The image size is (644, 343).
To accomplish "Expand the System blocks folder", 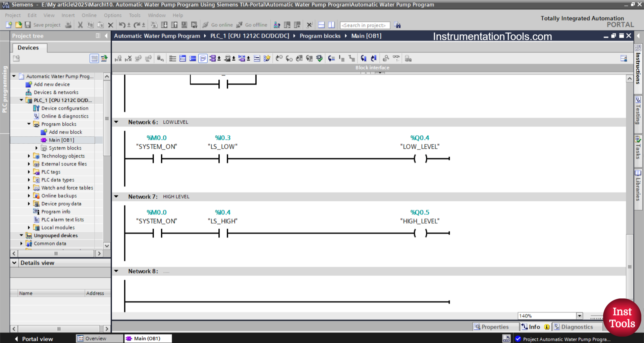I will (x=37, y=148).
